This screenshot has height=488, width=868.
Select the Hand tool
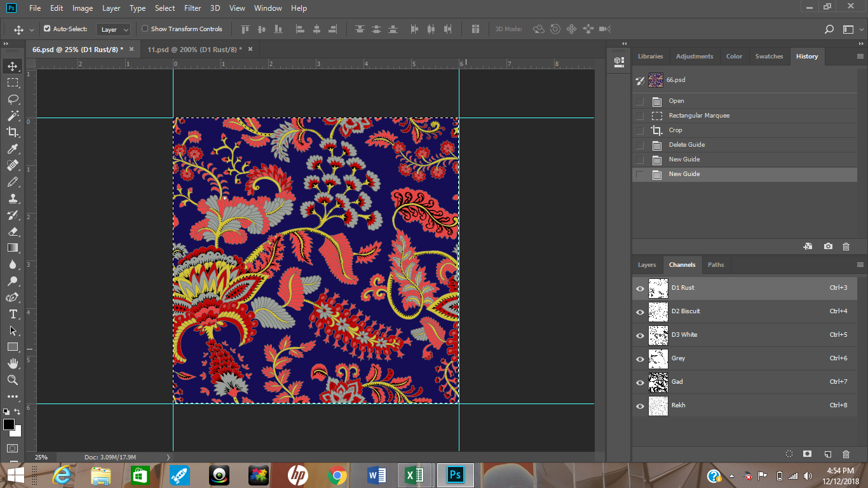13,363
